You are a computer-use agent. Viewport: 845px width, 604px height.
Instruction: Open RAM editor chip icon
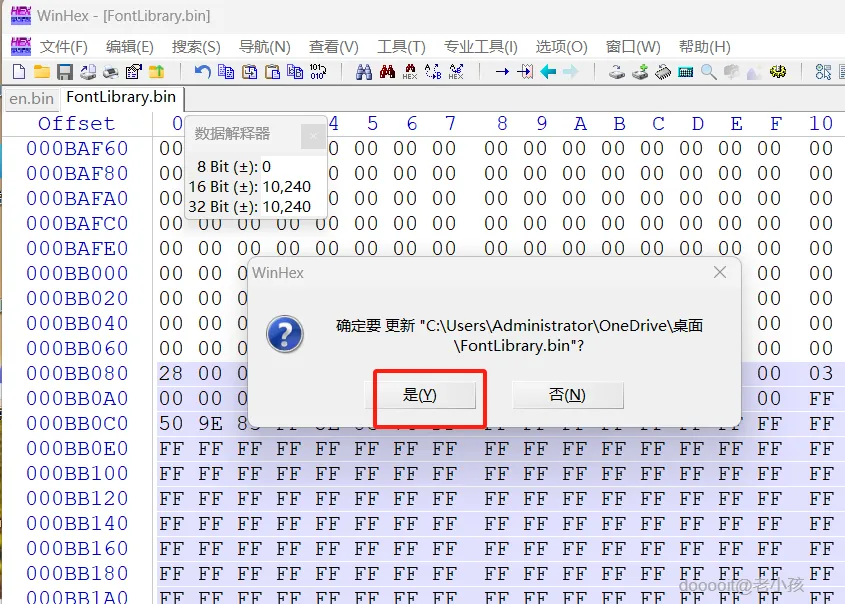click(x=663, y=71)
